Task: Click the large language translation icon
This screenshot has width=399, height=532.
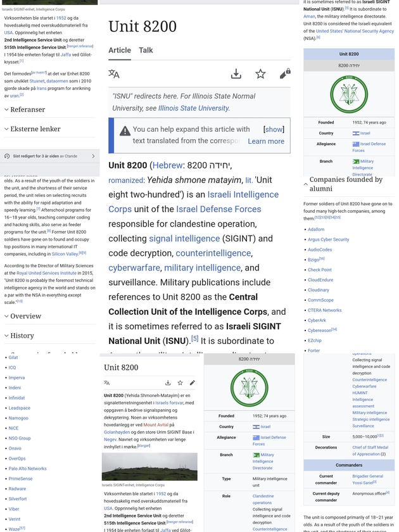Action: coord(114,74)
